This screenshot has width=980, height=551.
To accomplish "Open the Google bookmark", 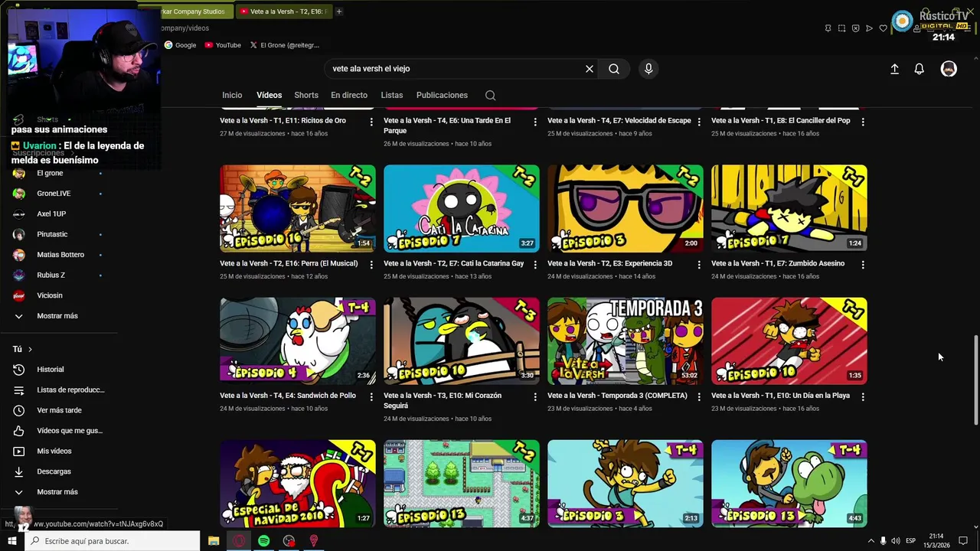I will coord(181,45).
